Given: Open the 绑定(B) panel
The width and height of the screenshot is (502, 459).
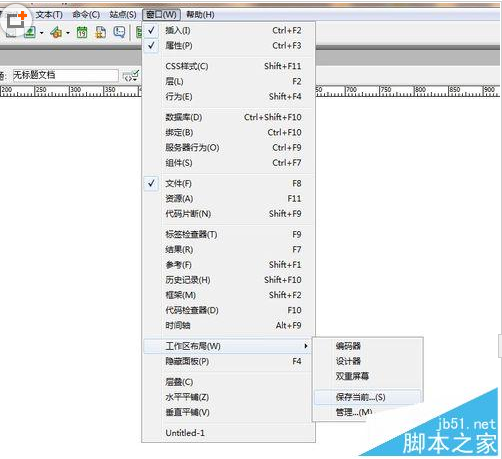Looking at the screenshot, I should pyautogui.click(x=229, y=133).
